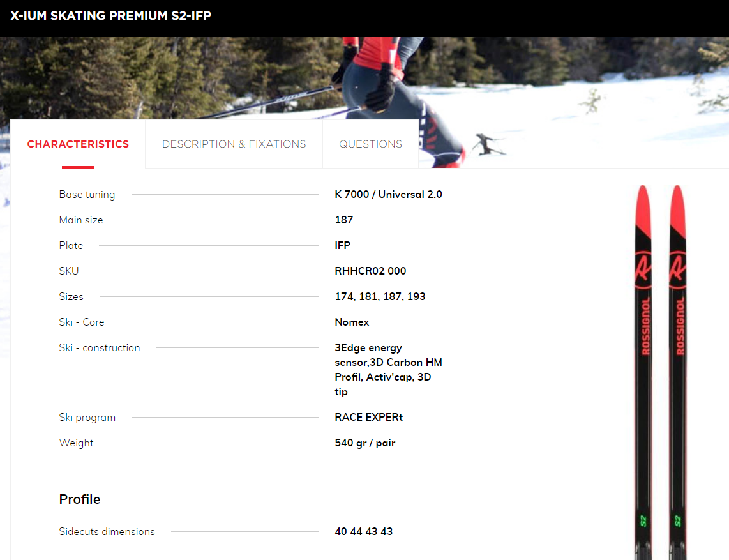This screenshot has height=560, width=729.
Task: Open the Characteristics tab
Action: (x=78, y=144)
